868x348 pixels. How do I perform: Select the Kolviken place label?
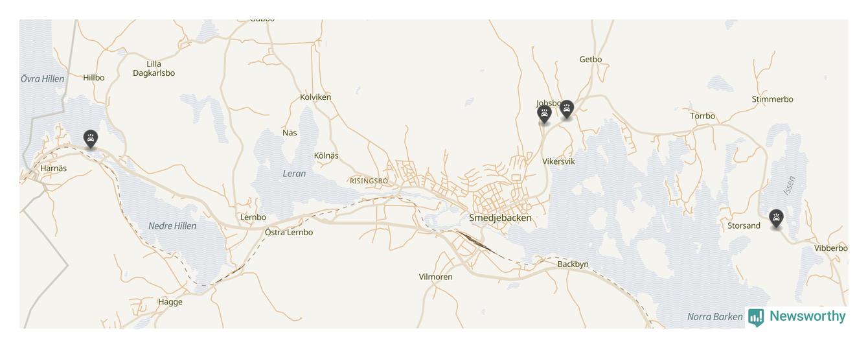(x=315, y=97)
